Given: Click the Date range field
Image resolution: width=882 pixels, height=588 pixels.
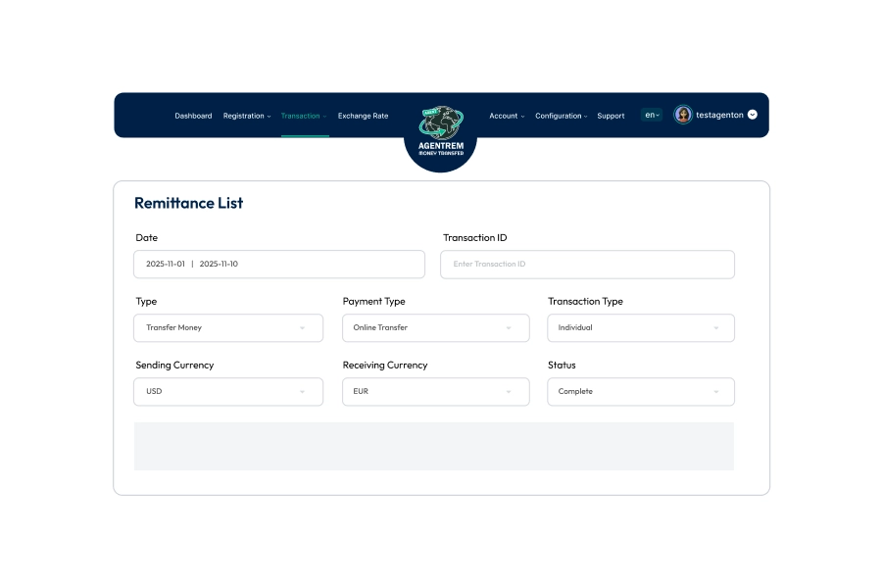Looking at the screenshot, I should coord(279,264).
